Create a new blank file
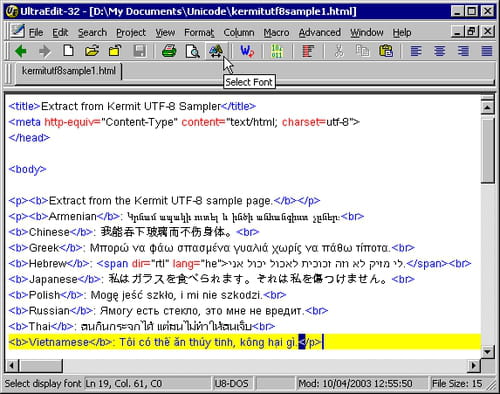 tap(68, 51)
